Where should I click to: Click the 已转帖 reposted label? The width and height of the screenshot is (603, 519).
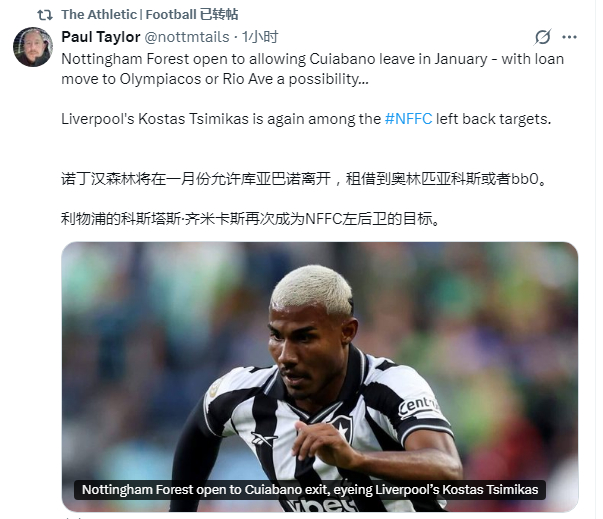pyautogui.click(x=219, y=15)
